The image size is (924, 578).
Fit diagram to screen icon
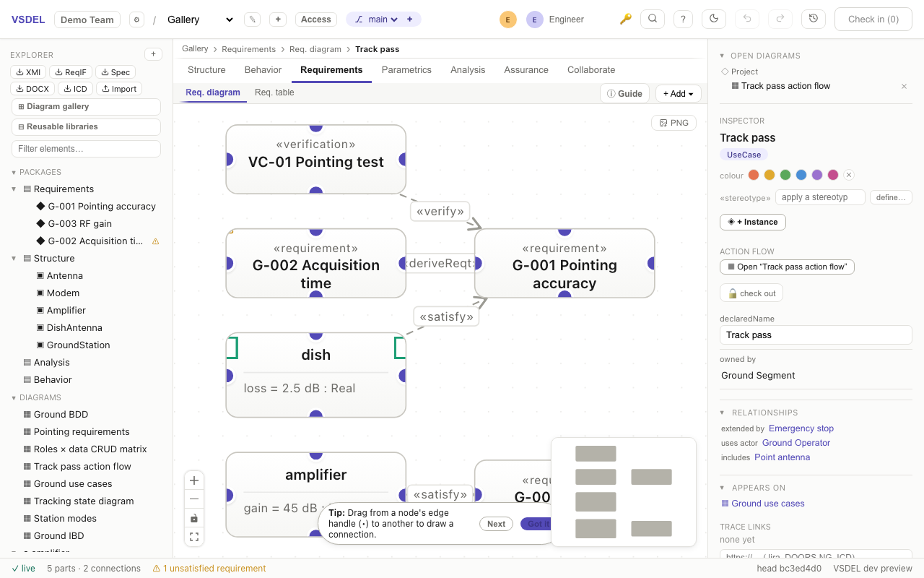(x=194, y=537)
